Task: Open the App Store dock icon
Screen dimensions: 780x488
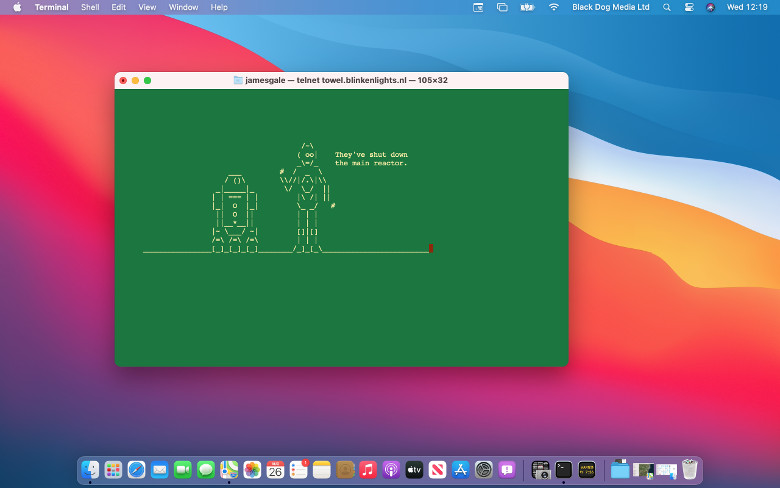Action: 461,469
